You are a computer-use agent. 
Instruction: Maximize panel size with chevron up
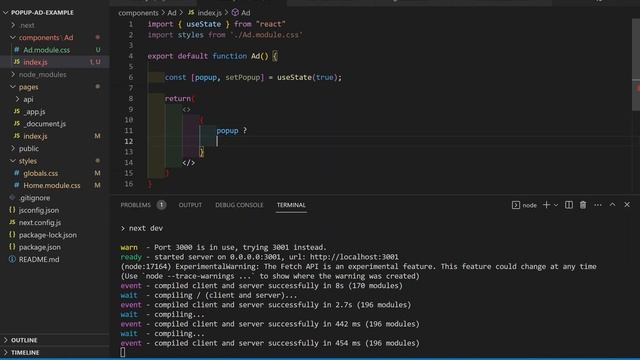tap(612, 204)
